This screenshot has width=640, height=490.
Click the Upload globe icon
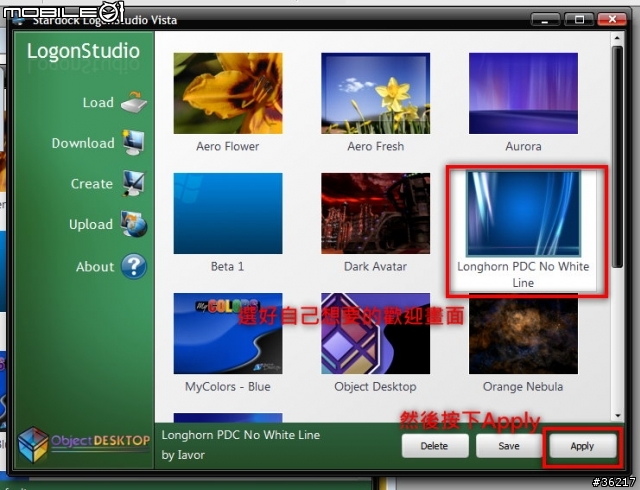click(x=133, y=224)
